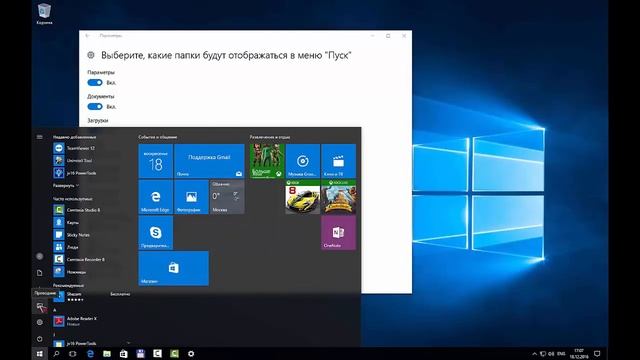640x360 pixels.
Task: Open Microsoft Edge tile
Action: pos(156,197)
